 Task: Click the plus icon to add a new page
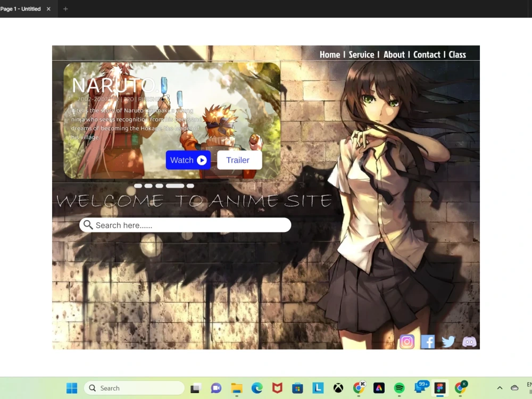[65, 9]
